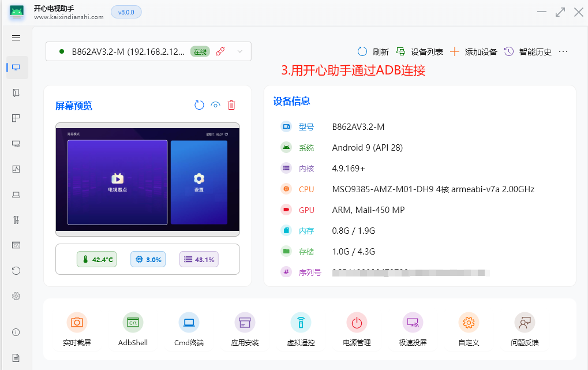Open settings gear in sidebar
588x370 pixels.
tap(16, 297)
